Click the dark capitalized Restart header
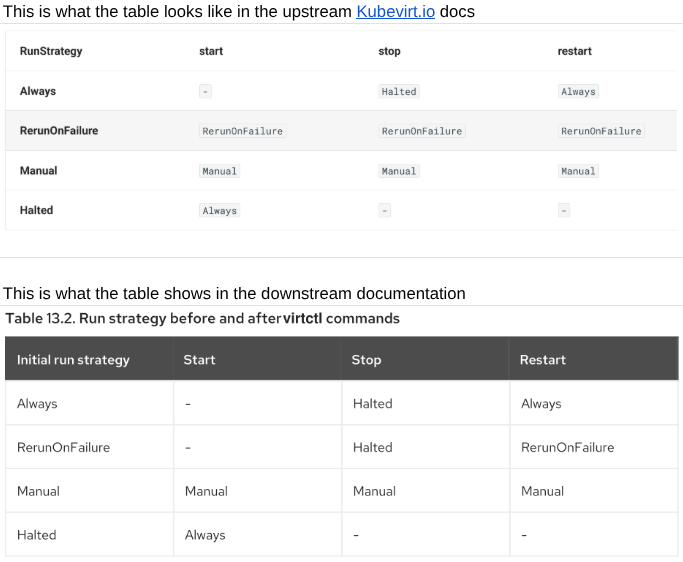Viewport: 683px width, 562px height. 543,360
